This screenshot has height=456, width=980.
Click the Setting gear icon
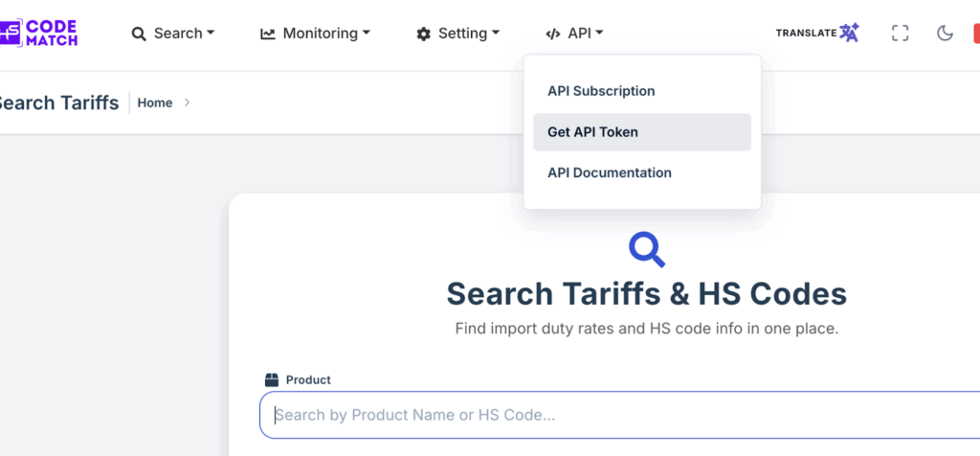pyautogui.click(x=423, y=34)
